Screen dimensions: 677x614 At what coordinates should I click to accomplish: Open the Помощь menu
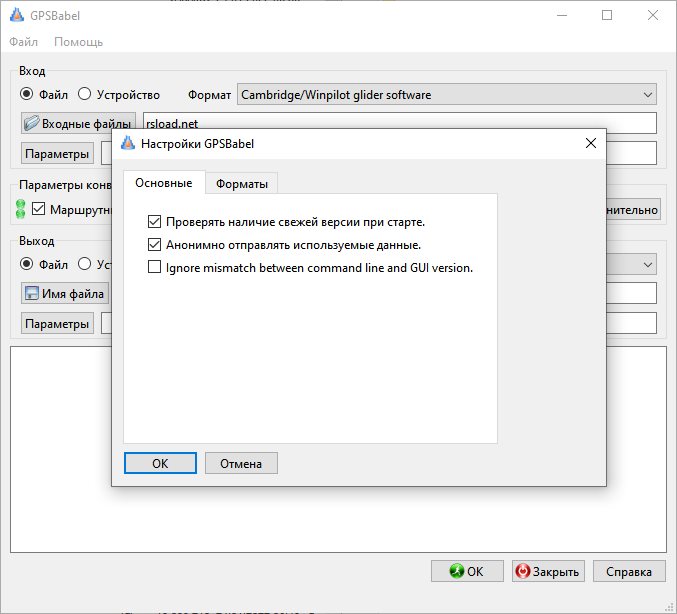79,42
